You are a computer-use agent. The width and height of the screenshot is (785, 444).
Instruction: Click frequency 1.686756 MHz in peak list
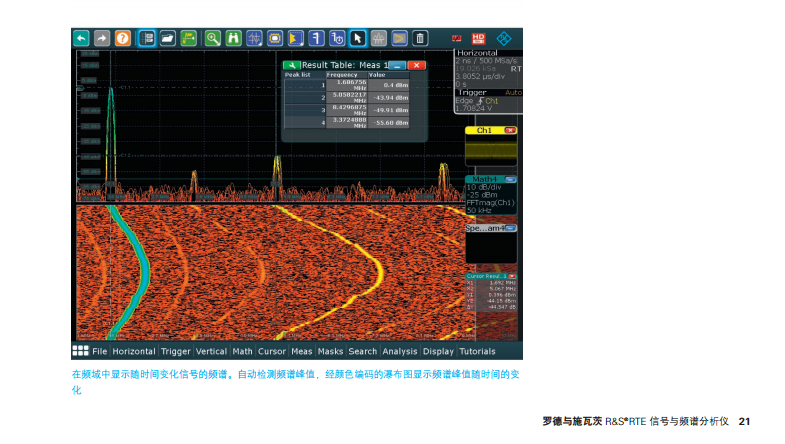point(346,85)
